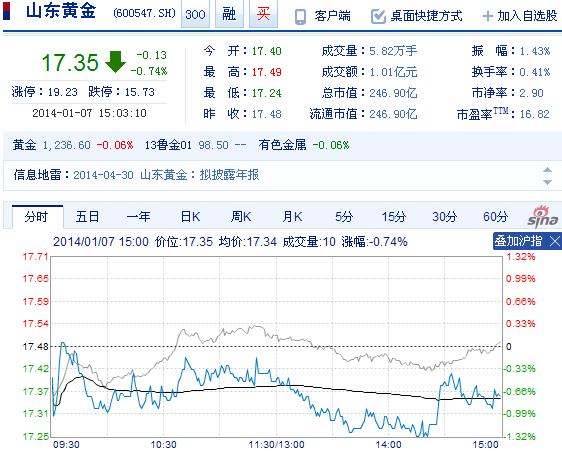Screen dimensions: 562x451
Task: Click the 融 margin trading button
Action: point(229,14)
